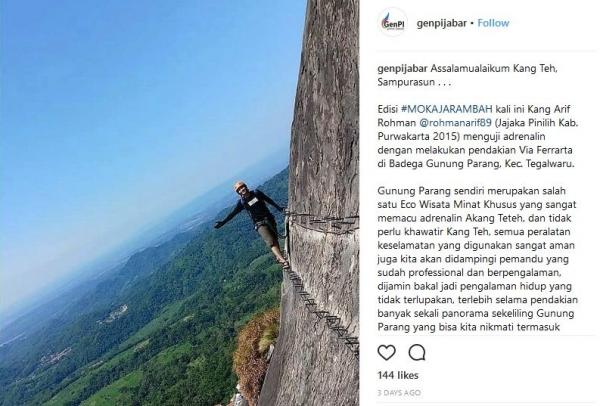Like the post with the heart icon

[x=386, y=352]
